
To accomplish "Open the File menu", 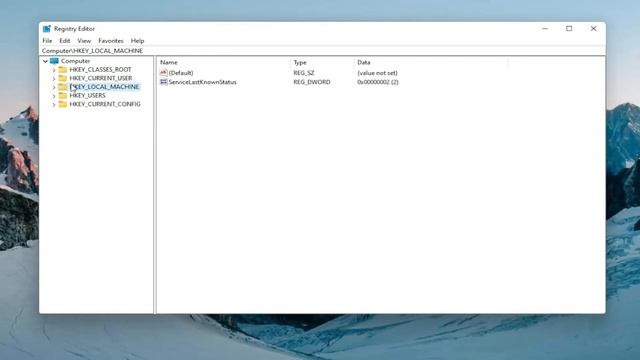I will (x=47, y=41).
